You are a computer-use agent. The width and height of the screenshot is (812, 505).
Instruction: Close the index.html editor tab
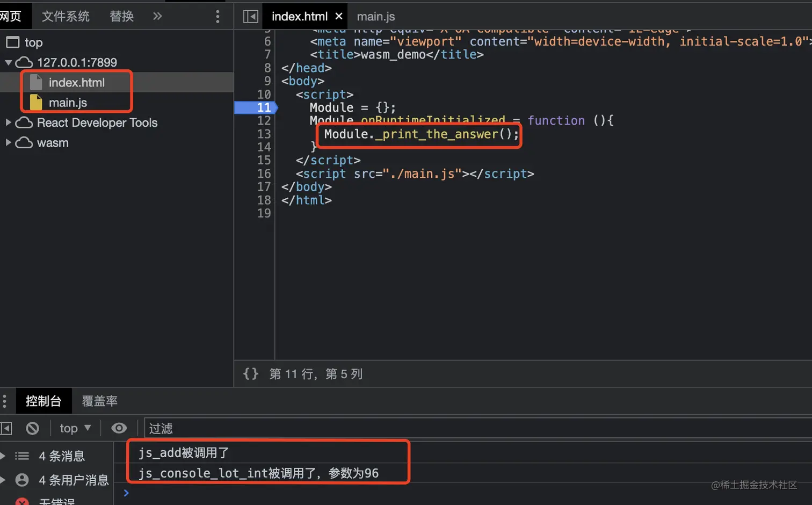pyautogui.click(x=339, y=16)
